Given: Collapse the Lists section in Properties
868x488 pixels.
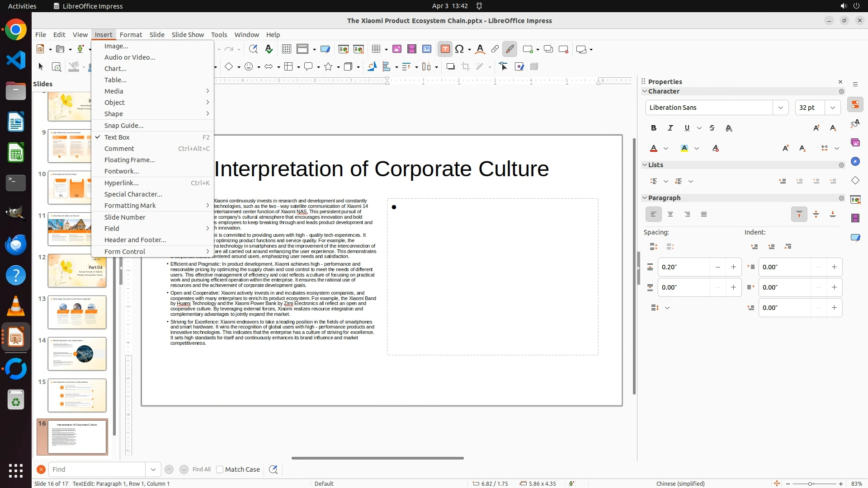Looking at the screenshot, I should click(x=645, y=165).
